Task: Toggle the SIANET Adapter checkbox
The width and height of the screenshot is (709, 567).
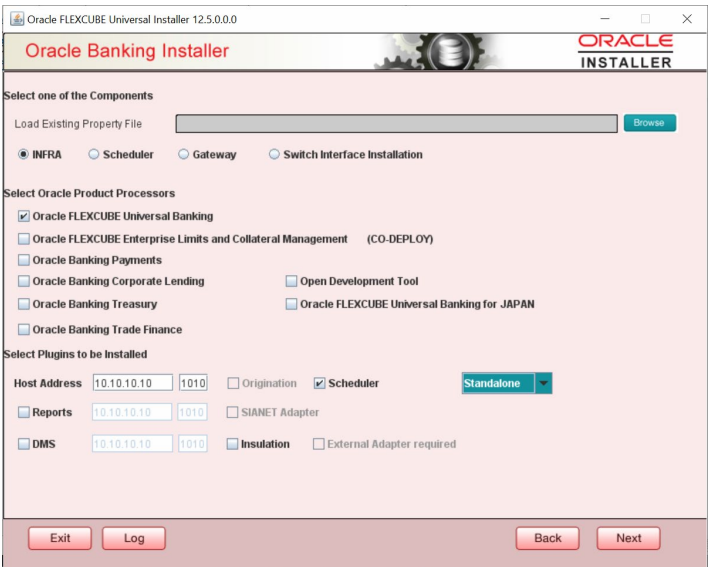Action: pyautogui.click(x=232, y=412)
